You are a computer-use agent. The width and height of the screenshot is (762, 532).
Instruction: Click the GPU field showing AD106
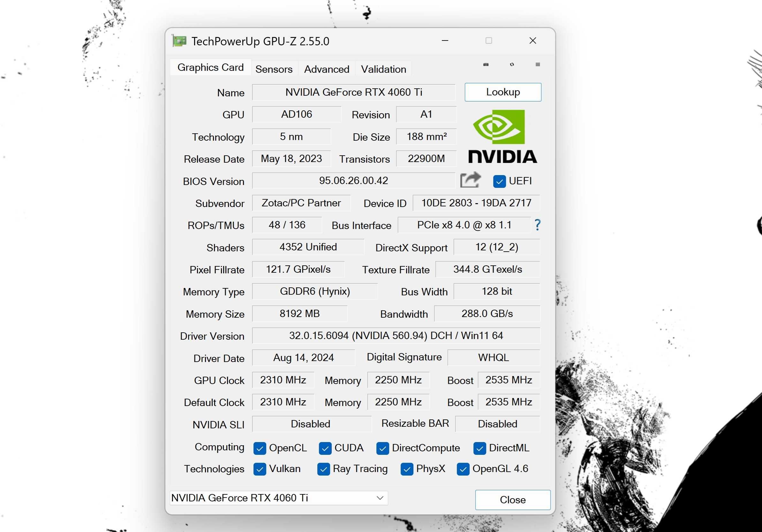[296, 114]
